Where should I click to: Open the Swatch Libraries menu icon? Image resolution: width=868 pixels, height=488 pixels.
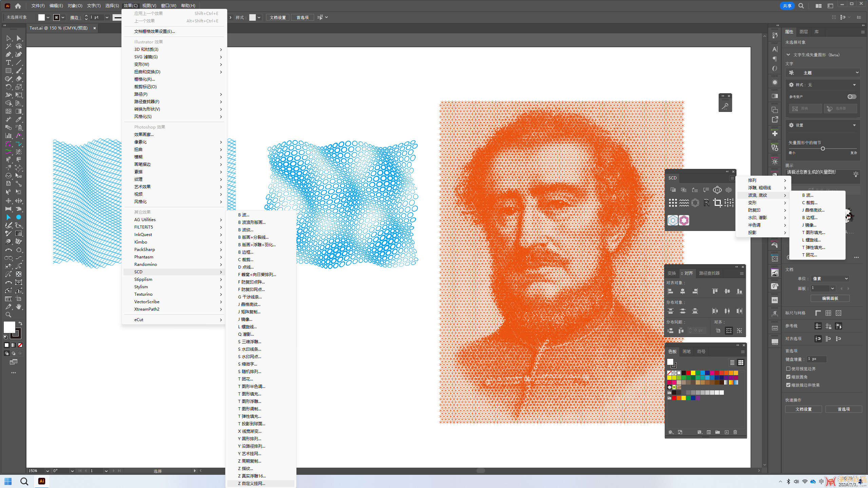tap(671, 432)
